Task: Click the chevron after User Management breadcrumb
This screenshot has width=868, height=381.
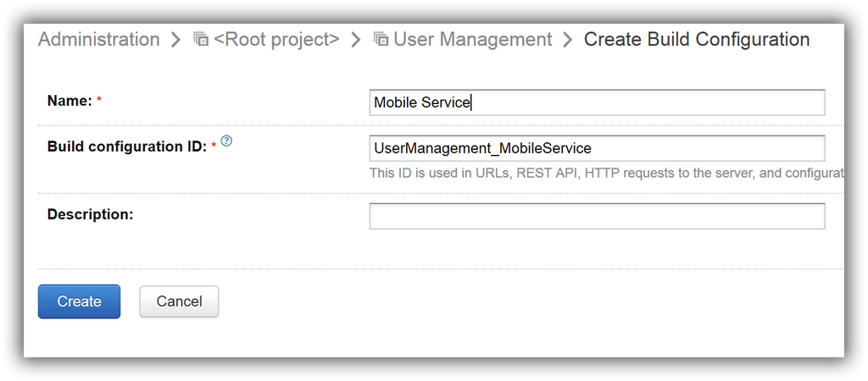Action: 567,40
